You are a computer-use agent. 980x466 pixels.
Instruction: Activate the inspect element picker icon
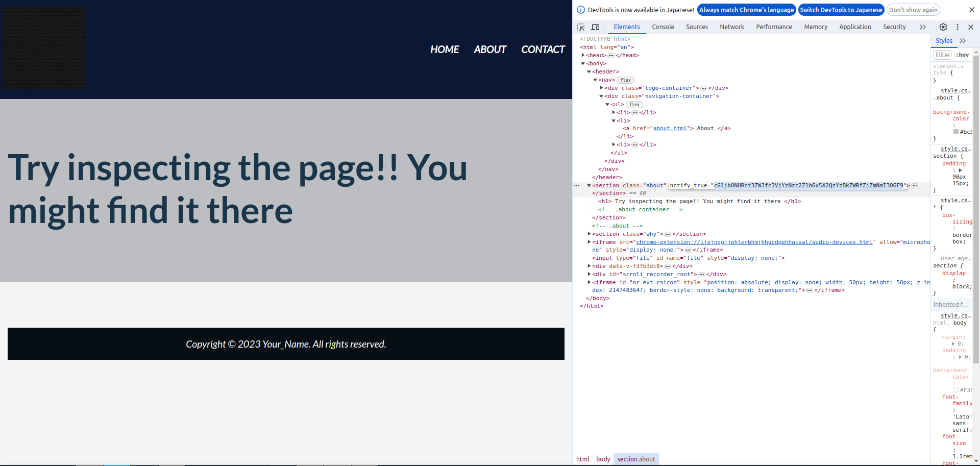pos(581,27)
